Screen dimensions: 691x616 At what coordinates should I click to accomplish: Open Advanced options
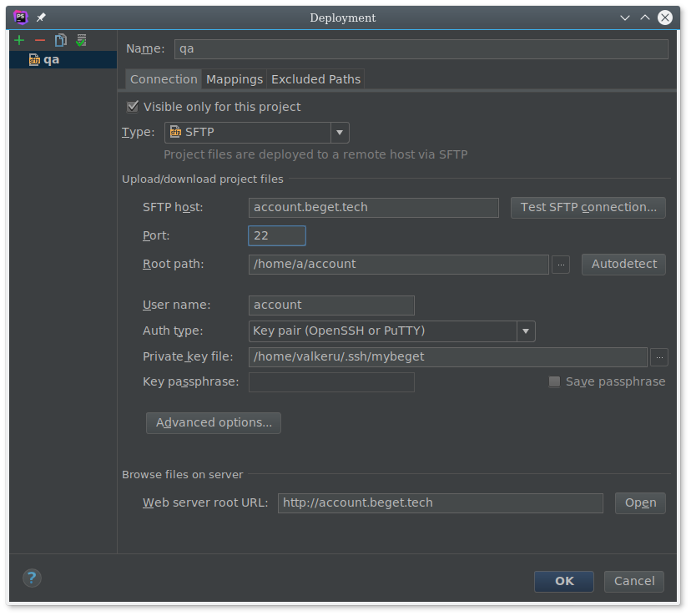pos(214,422)
